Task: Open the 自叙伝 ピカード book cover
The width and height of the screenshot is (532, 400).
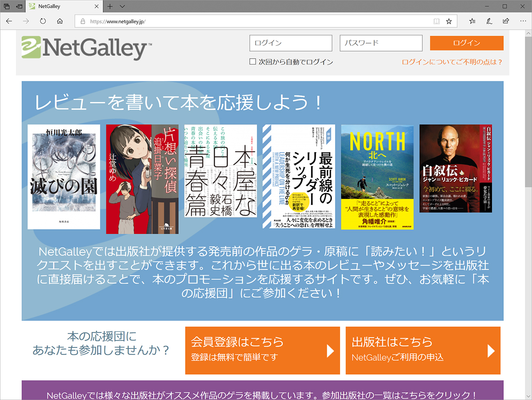Action: coord(456,169)
